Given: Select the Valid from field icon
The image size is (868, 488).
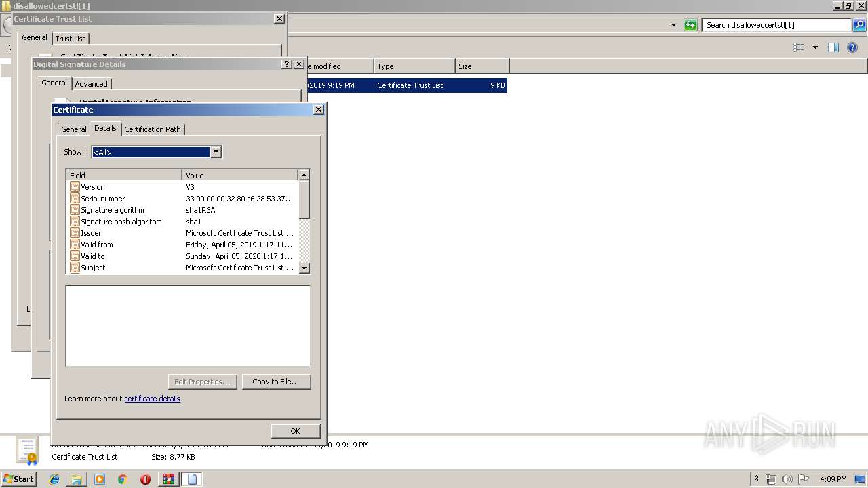Looking at the screenshot, I should point(75,245).
